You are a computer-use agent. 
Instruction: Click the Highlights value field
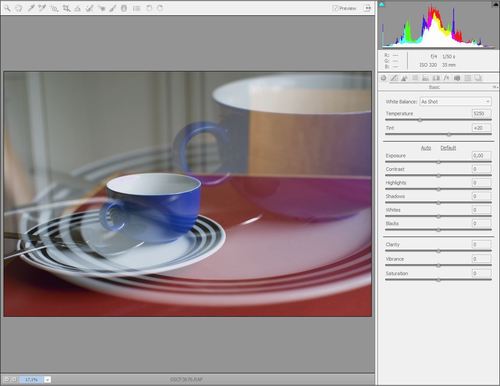click(482, 183)
